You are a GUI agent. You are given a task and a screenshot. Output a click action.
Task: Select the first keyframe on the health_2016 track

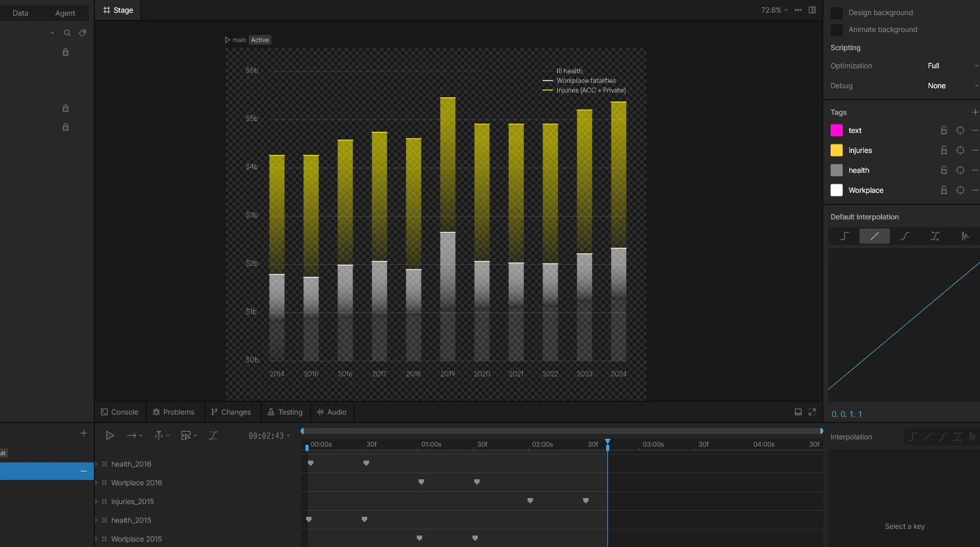[x=310, y=464]
